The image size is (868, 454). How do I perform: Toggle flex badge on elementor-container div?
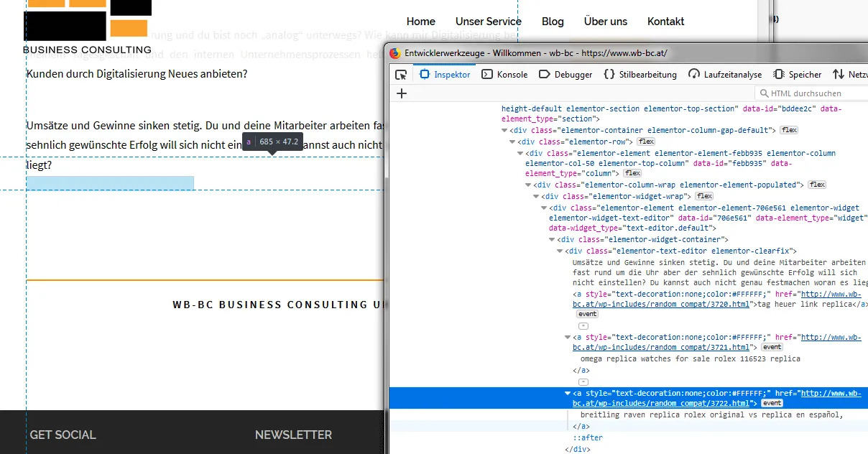tap(789, 131)
